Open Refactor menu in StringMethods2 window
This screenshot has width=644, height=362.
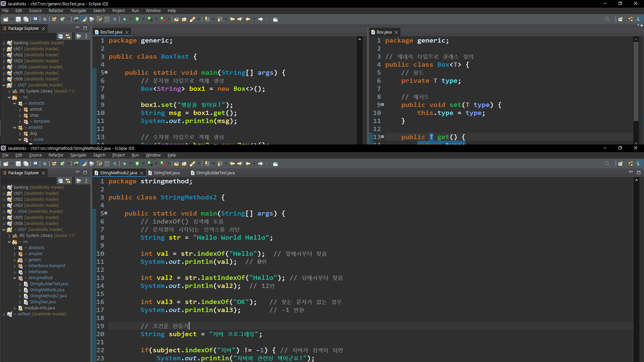point(56,155)
